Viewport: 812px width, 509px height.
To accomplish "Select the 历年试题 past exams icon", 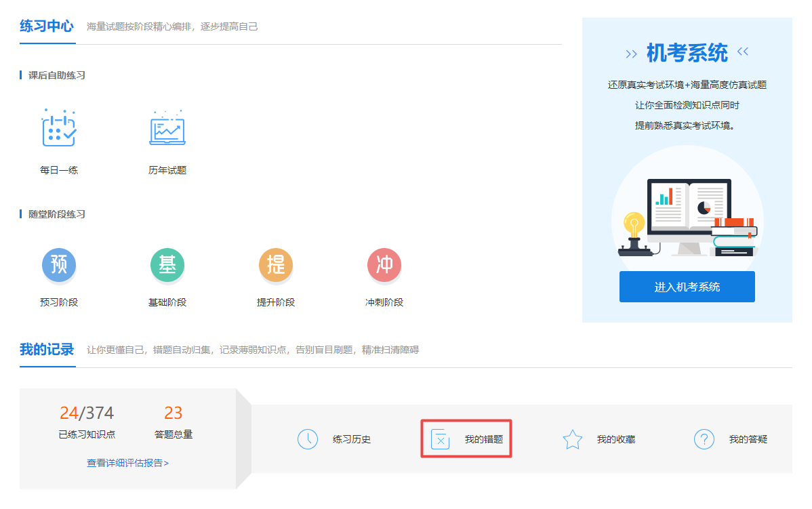I will click(167, 130).
